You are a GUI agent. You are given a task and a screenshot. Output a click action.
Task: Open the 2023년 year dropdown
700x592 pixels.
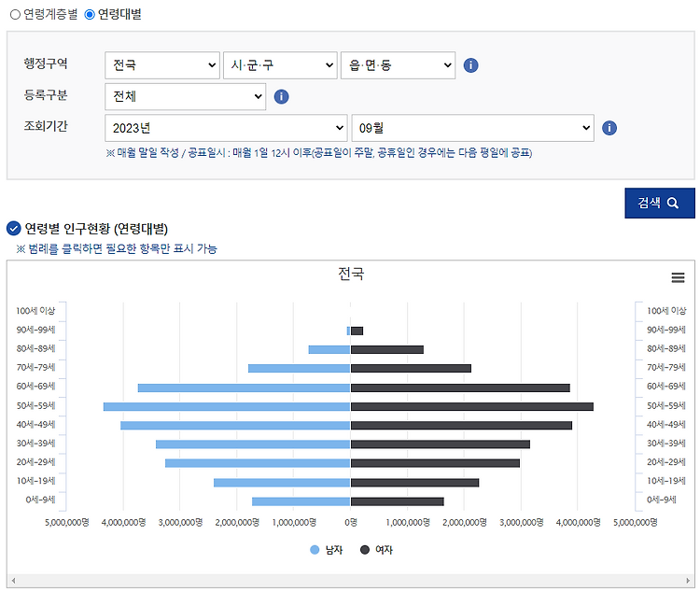[226, 128]
